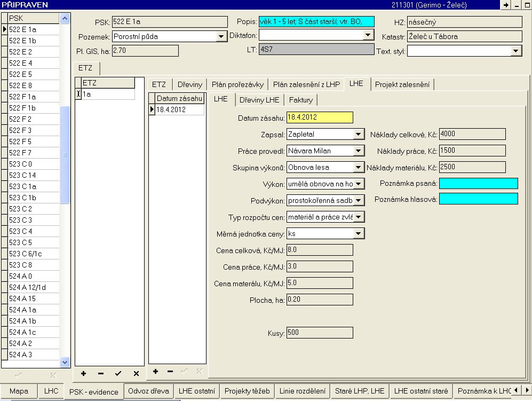
Task: Open the Plán prořezávky tab
Action: click(237, 84)
